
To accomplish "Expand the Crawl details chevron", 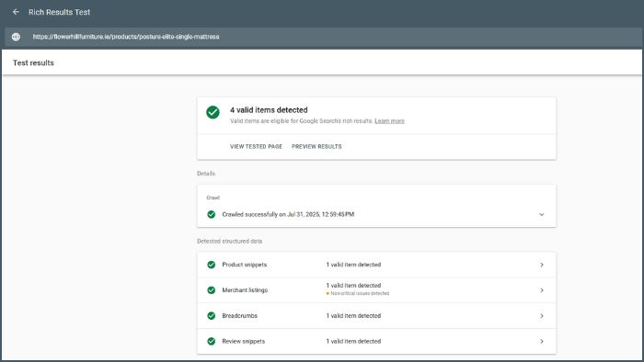I will coord(542,214).
